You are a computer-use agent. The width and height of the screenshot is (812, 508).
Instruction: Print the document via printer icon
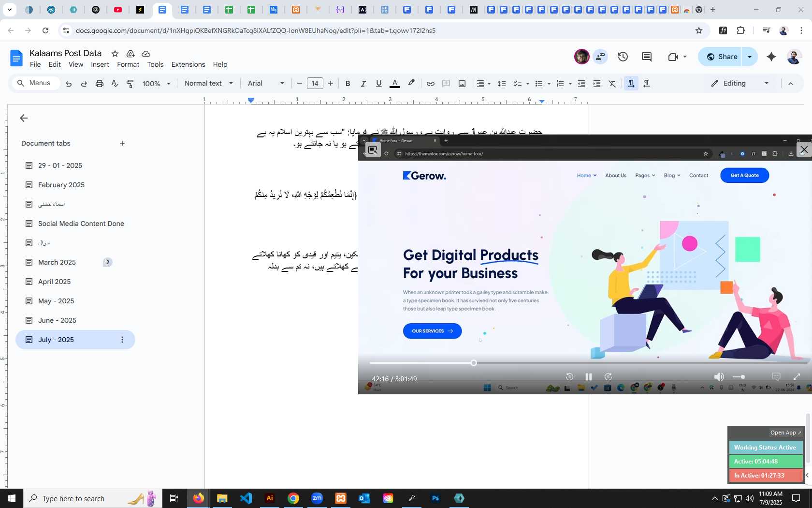(x=100, y=84)
